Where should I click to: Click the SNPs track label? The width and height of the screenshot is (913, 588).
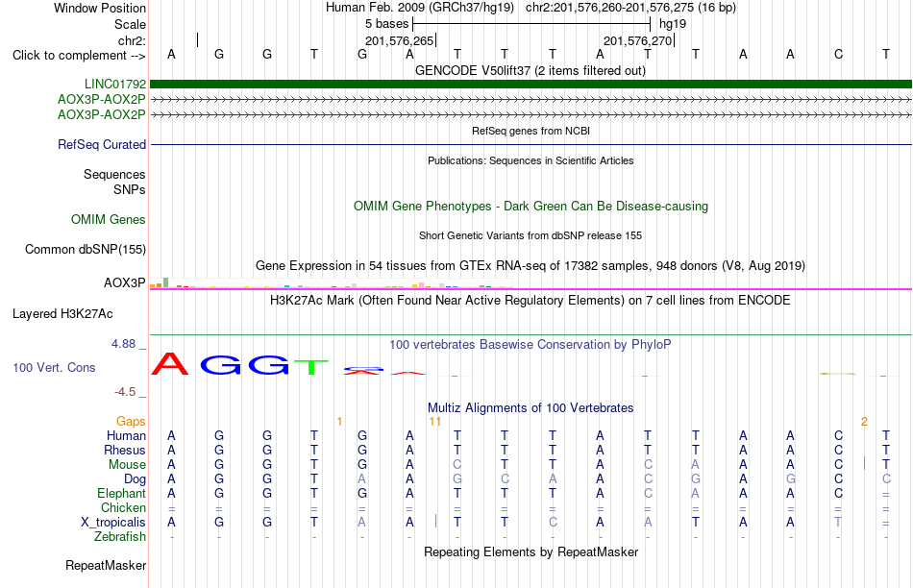point(130,190)
